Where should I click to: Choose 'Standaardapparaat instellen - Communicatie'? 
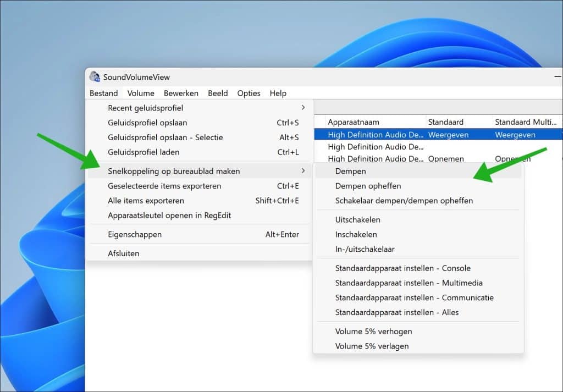(418, 297)
